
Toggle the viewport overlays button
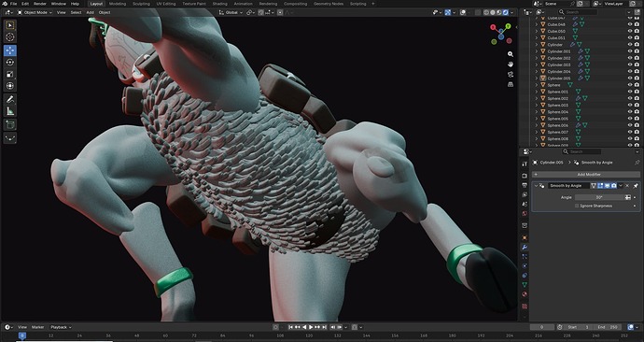[x=463, y=12]
